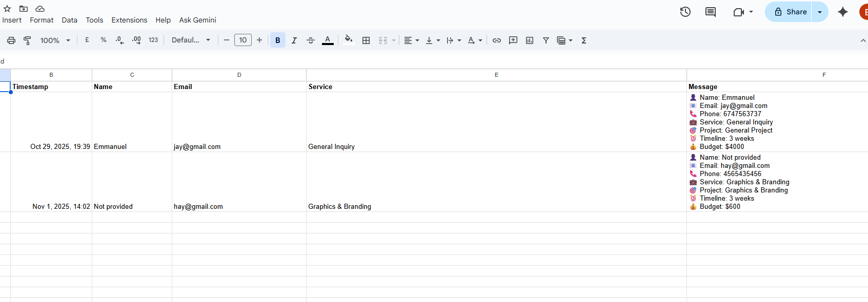Select cell containing jay@gmail.com in Email column
Viewport: 868px width, 302px height.
(x=239, y=122)
